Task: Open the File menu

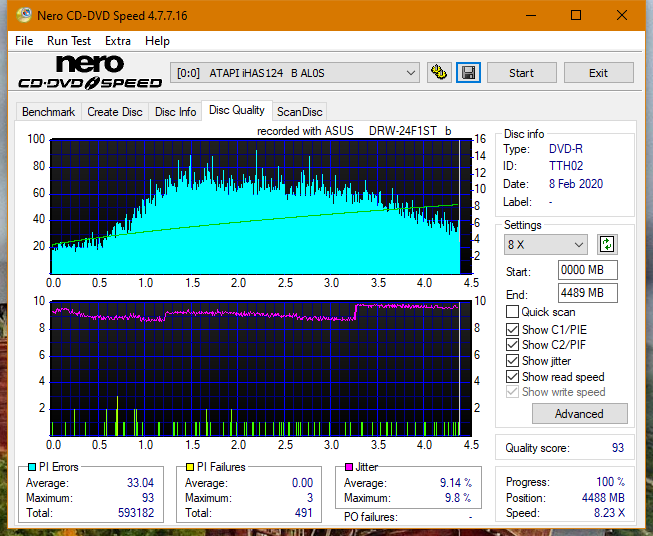Action: (x=24, y=41)
